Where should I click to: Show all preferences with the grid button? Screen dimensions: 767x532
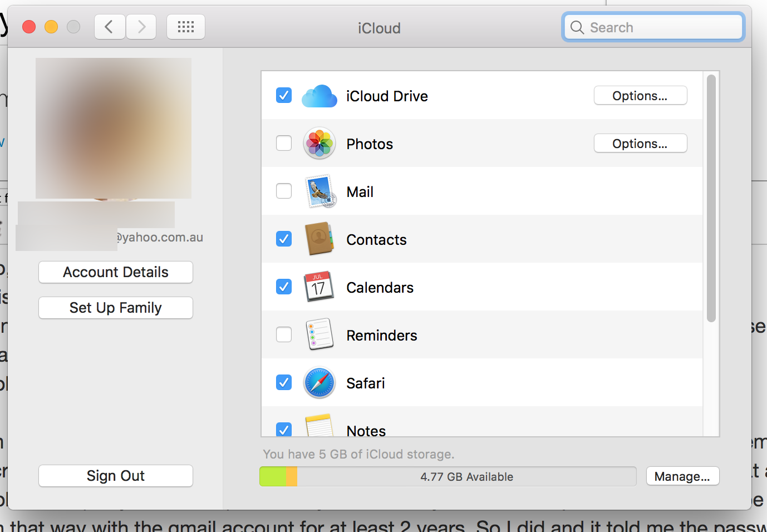[x=186, y=27]
